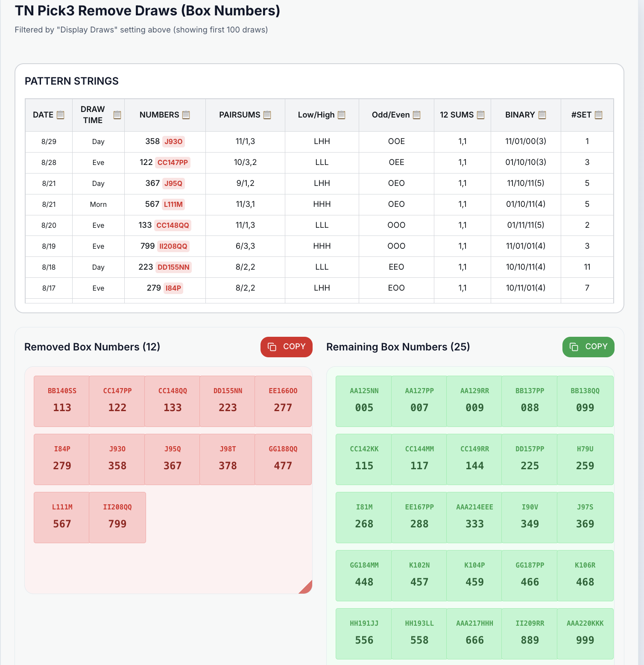This screenshot has height=665, width=644.
Task: Click the J95Q tag next to 367
Action: click(173, 183)
